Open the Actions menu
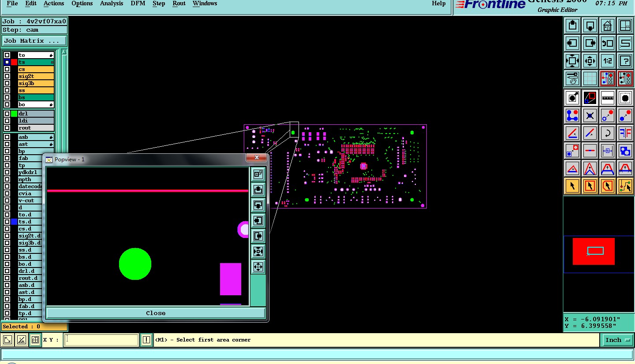The width and height of the screenshot is (635, 364). point(54,4)
